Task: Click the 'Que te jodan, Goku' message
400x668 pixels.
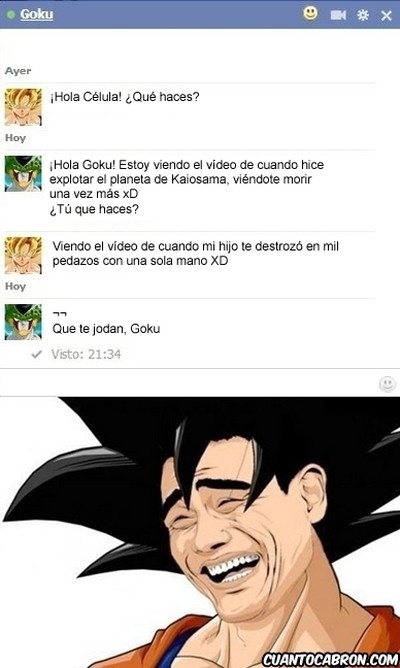Action: pyautogui.click(x=106, y=329)
